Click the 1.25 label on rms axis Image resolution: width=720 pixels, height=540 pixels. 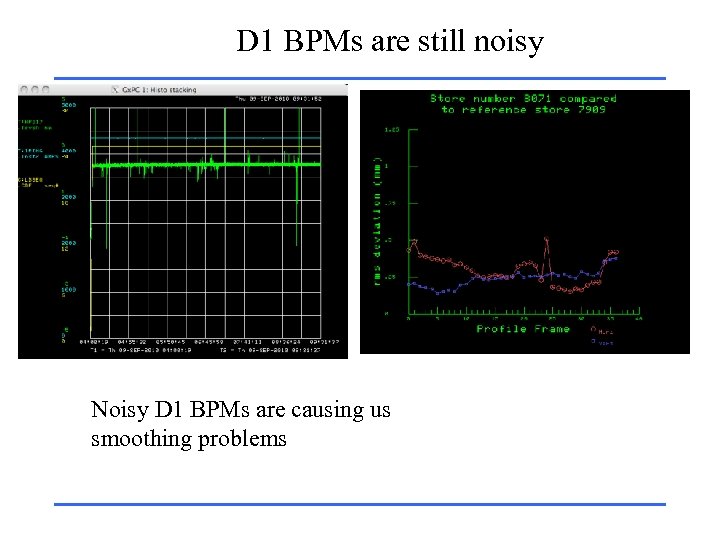(392, 130)
